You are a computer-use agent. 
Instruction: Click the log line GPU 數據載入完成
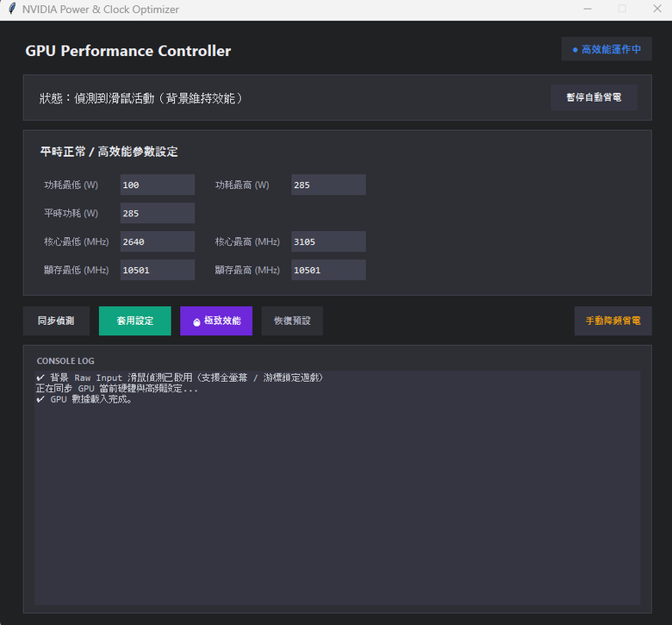tap(84, 399)
